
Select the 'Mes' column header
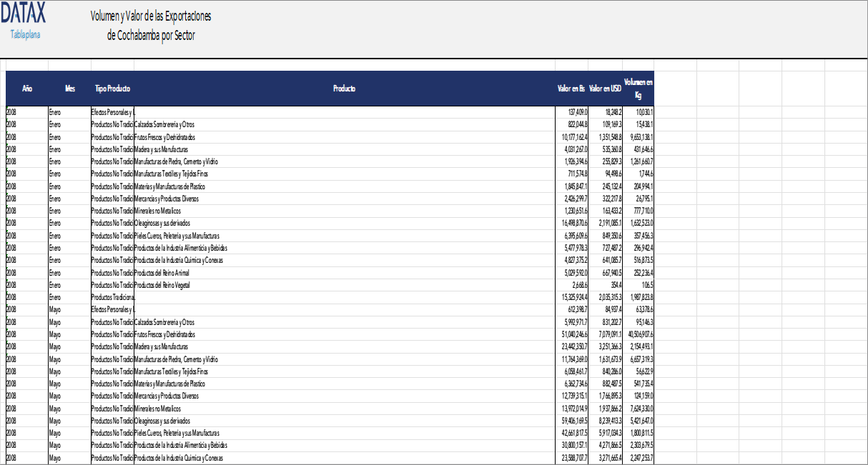pyautogui.click(x=69, y=89)
